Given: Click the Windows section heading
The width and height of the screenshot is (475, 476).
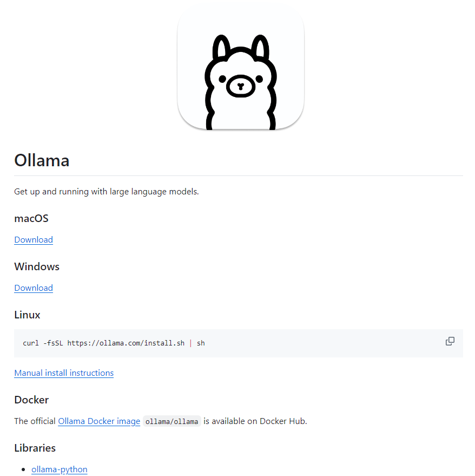Looking at the screenshot, I should tap(37, 266).
